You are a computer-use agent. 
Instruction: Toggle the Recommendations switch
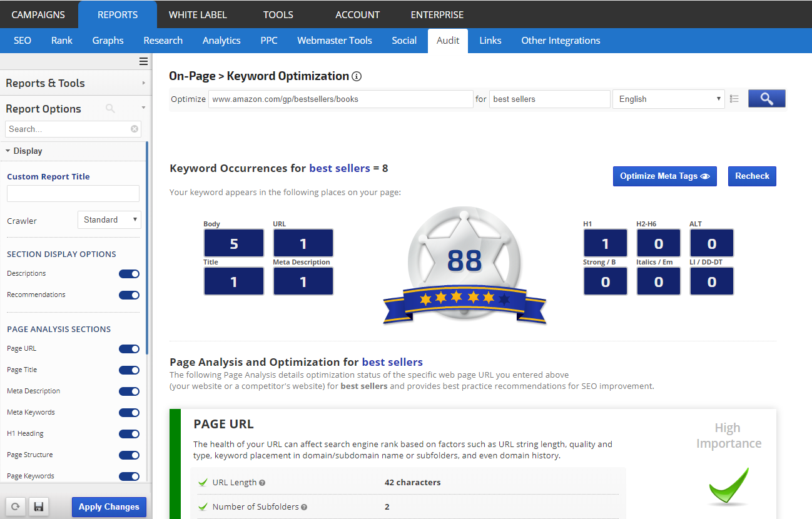[x=129, y=295]
